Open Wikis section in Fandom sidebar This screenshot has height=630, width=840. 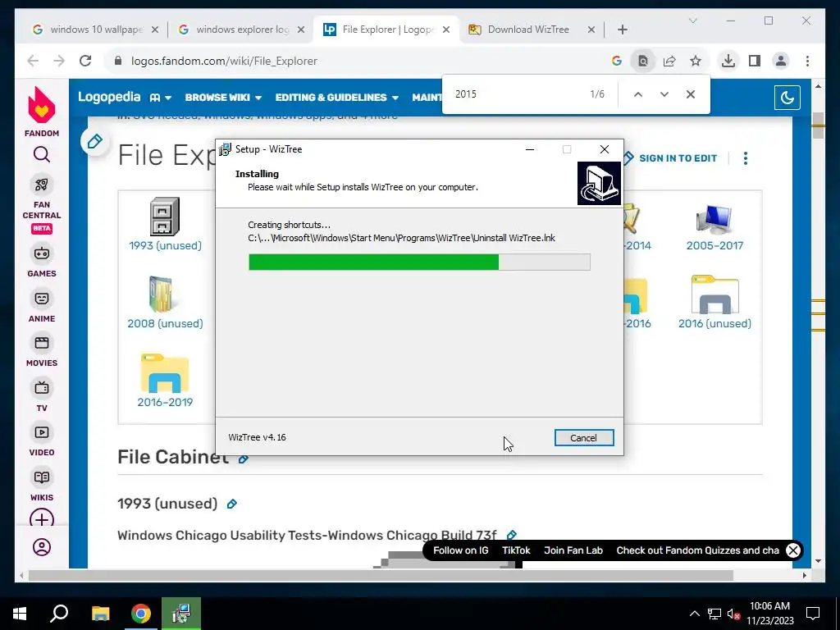(42, 486)
